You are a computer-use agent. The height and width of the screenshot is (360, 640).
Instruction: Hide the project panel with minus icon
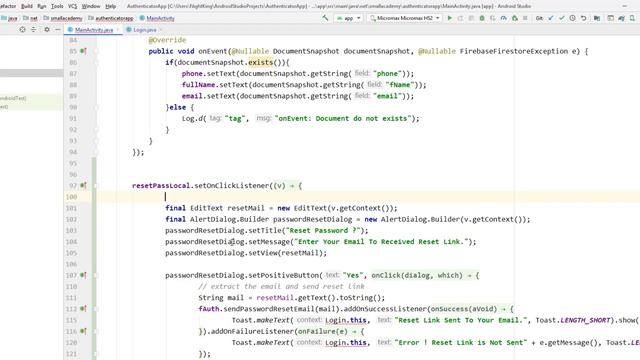(58, 29)
